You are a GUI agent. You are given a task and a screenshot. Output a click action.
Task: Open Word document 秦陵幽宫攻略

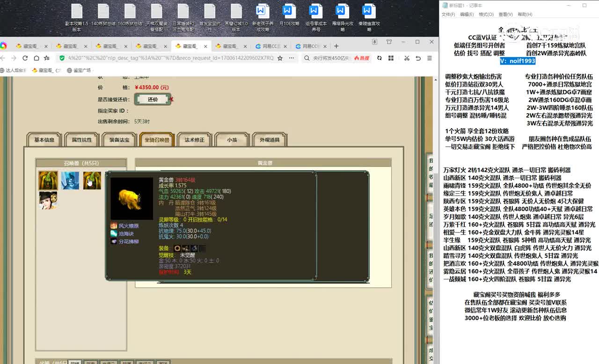click(x=369, y=18)
